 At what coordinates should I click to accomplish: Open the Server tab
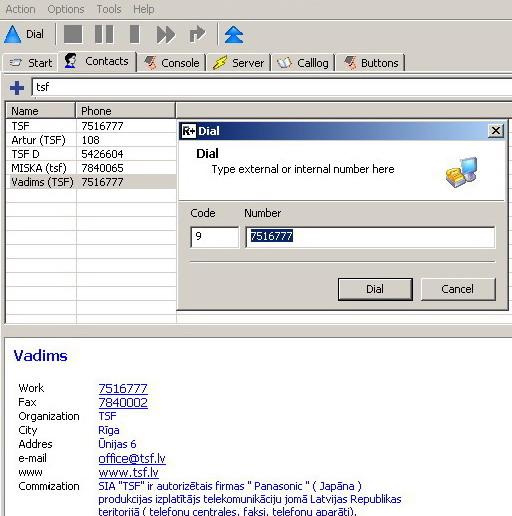pos(239,63)
